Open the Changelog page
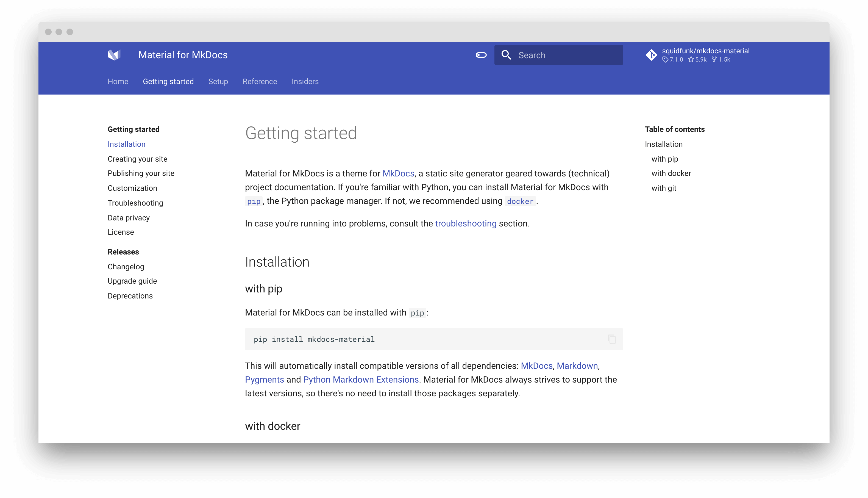This screenshot has height=498, width=868. point(126,267)
